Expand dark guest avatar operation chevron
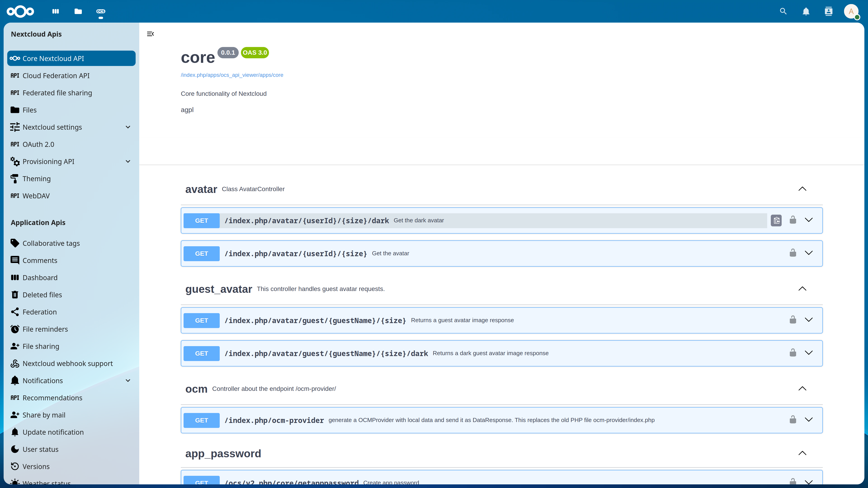Screen dimensions: 868x488 [809, 353]
